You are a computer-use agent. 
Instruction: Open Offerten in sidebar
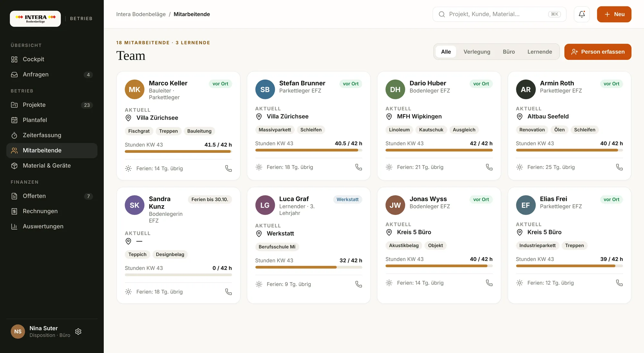point(52,196)
